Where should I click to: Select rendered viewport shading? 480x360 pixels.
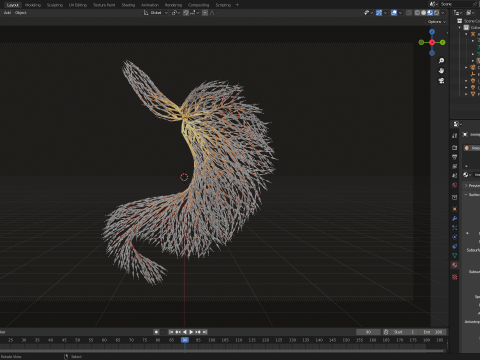click(x=436, y=13)
